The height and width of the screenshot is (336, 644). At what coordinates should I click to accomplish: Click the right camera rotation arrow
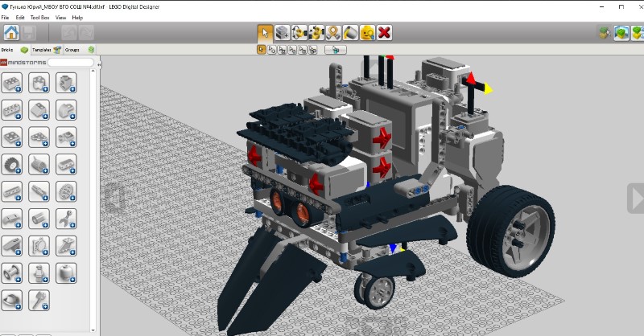coord(635,198)
